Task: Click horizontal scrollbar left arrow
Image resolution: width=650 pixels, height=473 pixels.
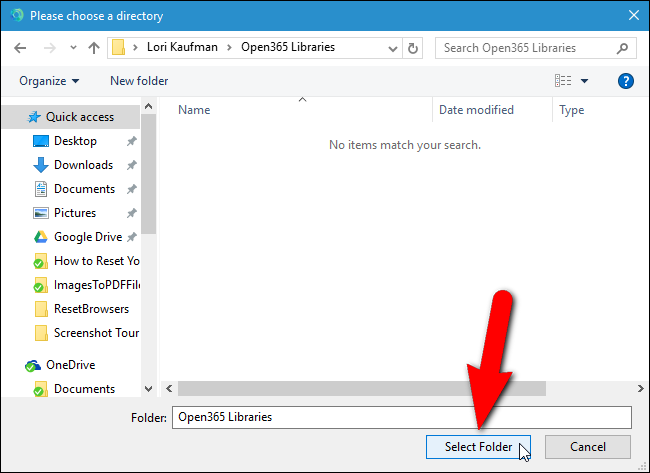Action: (169, 388)
